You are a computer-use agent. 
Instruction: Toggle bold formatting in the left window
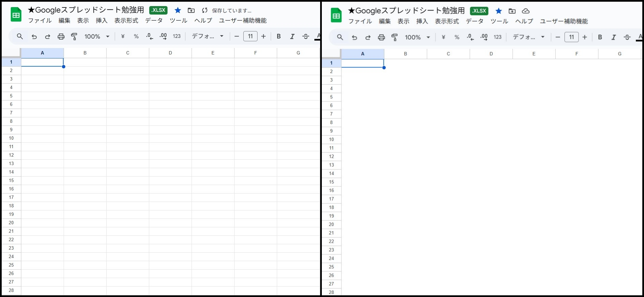pos(279,37)
